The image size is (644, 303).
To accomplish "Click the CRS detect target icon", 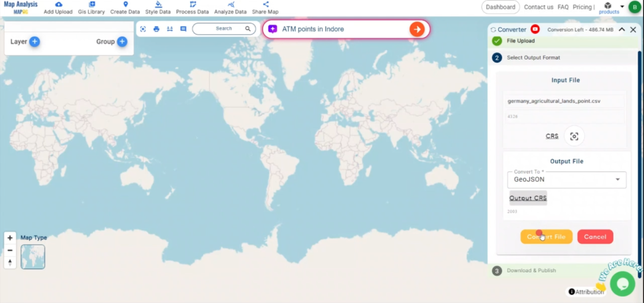I will coord(574,136).
